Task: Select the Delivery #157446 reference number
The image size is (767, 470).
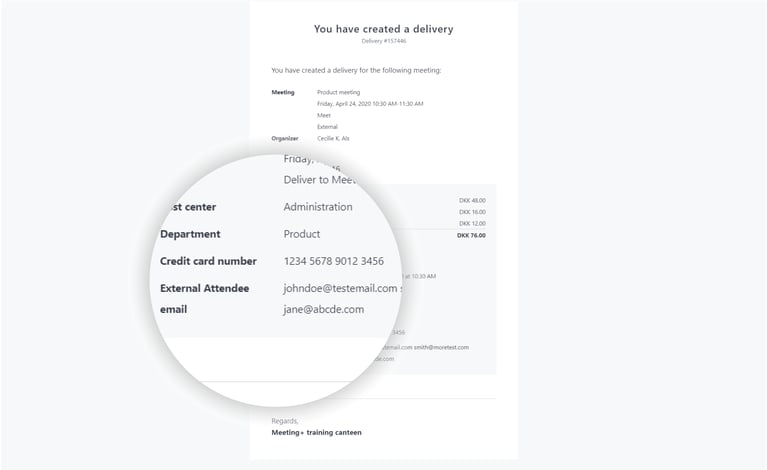Action: (x=383, y=41)
